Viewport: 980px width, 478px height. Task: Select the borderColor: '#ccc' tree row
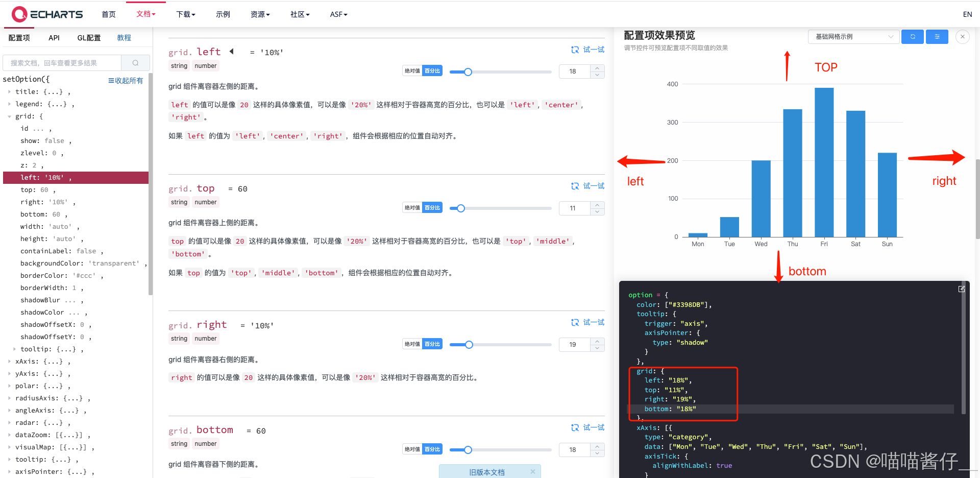[x=76, y=276]
